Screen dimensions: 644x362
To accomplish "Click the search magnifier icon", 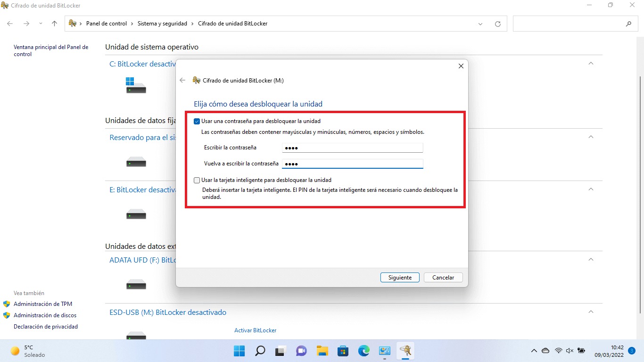I will [x=628, y=24].
